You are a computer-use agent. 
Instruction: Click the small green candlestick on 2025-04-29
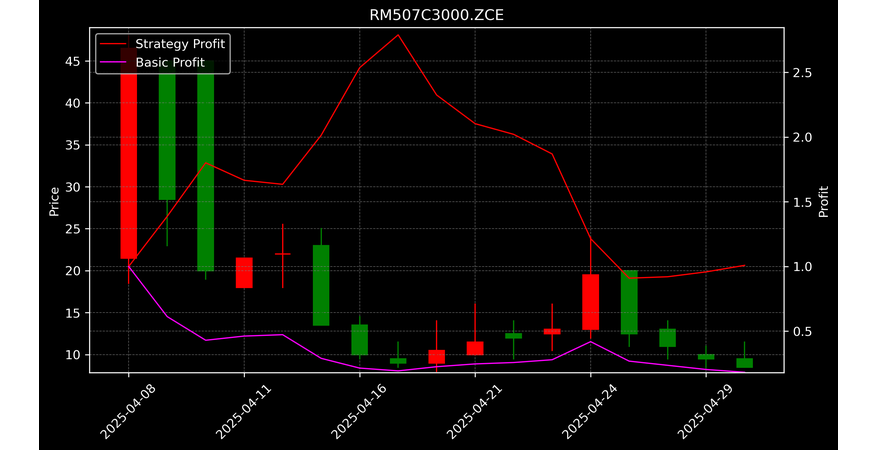(x=706, y=357)
